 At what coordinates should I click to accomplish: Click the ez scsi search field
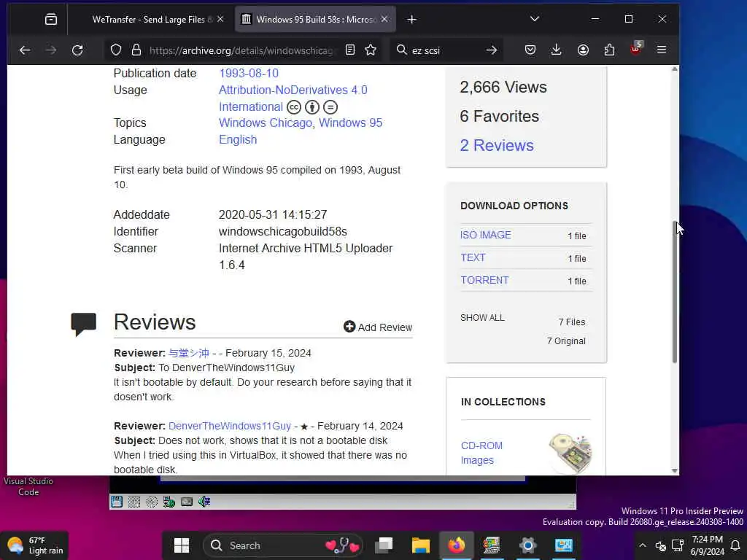tap(446, 50)
